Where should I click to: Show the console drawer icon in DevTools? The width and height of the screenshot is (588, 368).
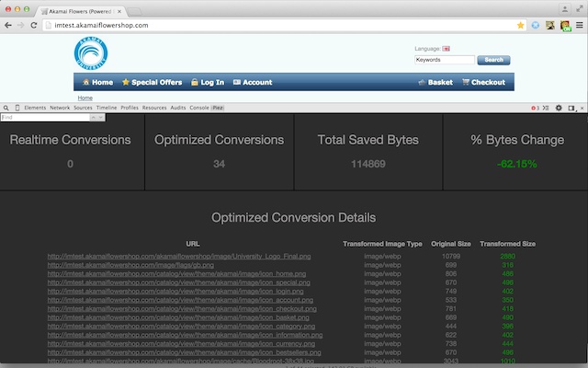coord(546,108)
